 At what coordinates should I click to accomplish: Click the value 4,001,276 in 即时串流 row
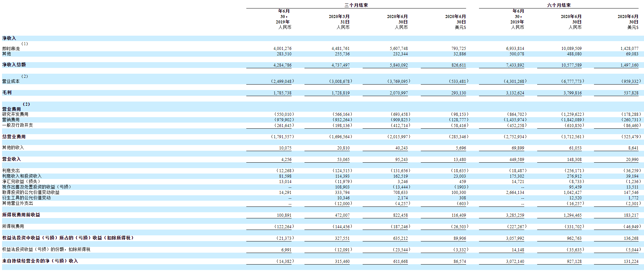(282, 49)
